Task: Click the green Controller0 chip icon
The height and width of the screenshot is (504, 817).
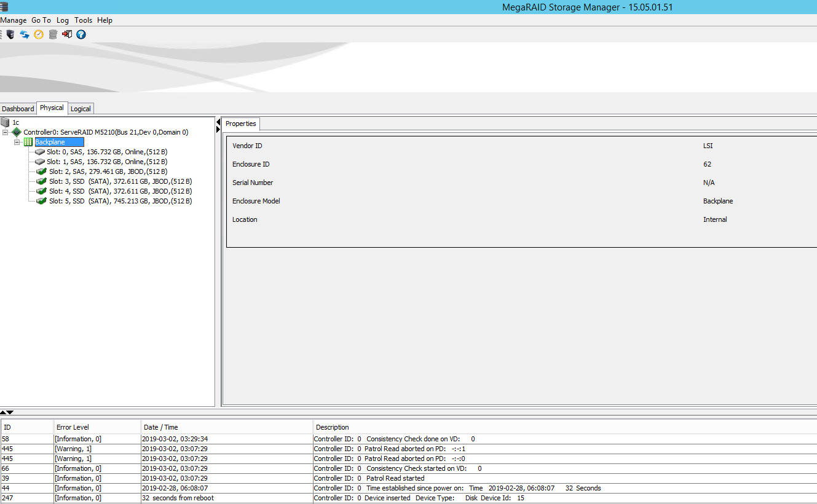Action: 17,132
